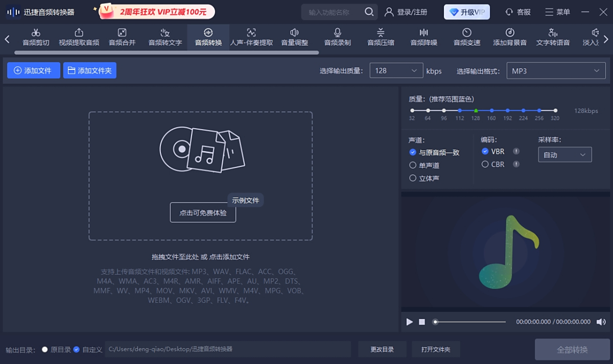Open the 音频录制 audio recording tool
The width and height of the screenshot is (613, 364).
point(337,37)
